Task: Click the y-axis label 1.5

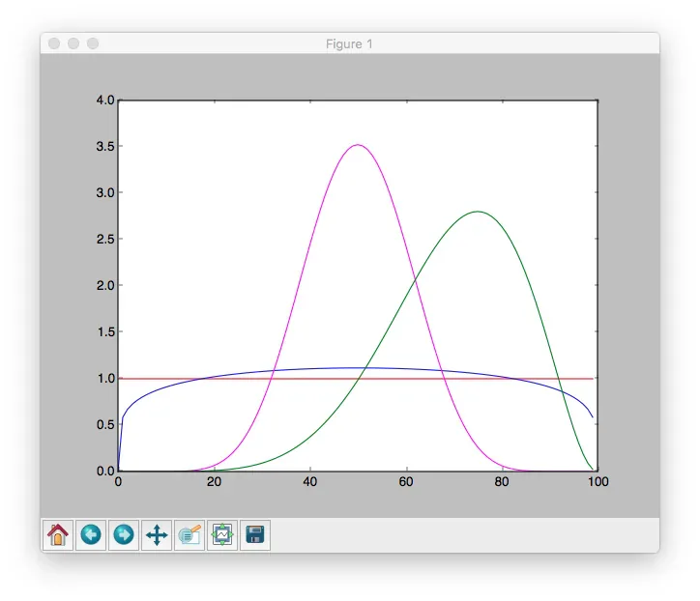Action: pyautogui.click(x=105, y=331)
